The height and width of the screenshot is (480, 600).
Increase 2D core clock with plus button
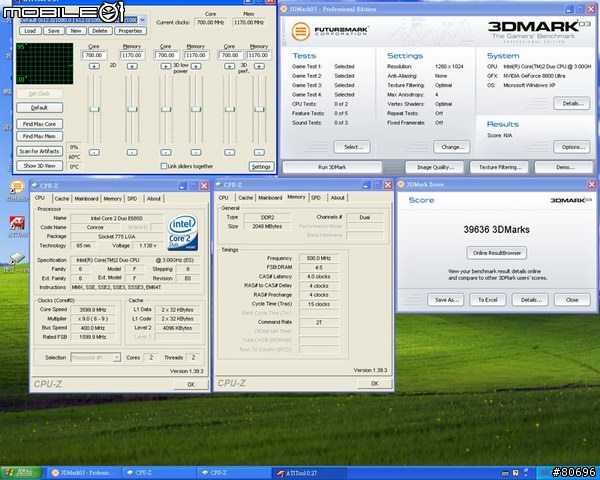(x=94, y=66)
